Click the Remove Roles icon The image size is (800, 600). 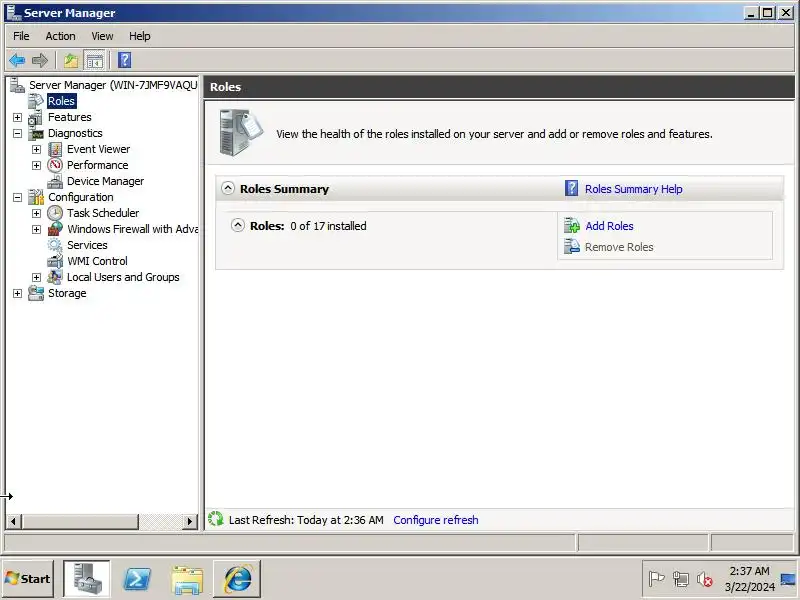(x=571, y=246)
